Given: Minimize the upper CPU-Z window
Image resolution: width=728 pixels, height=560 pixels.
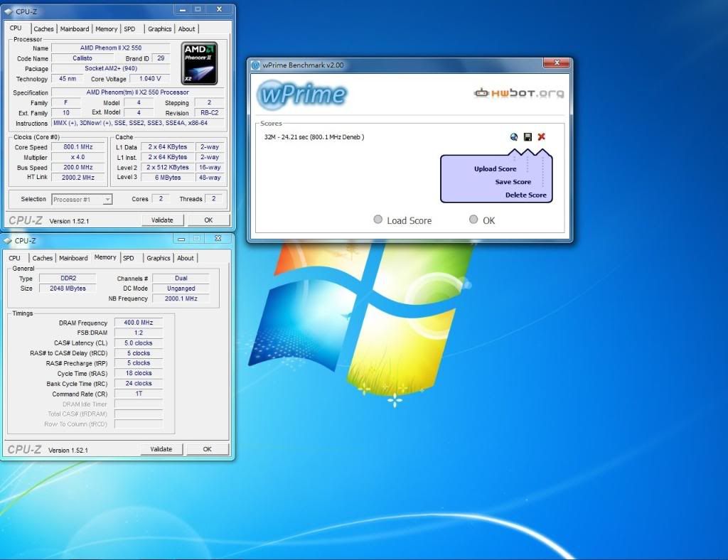Looking at the screenshot, I should [183, 9].
